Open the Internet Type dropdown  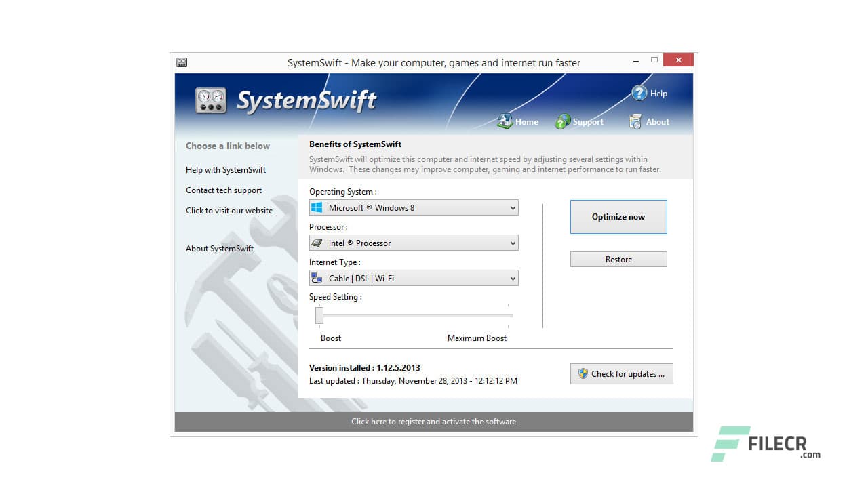pos(511,277)
